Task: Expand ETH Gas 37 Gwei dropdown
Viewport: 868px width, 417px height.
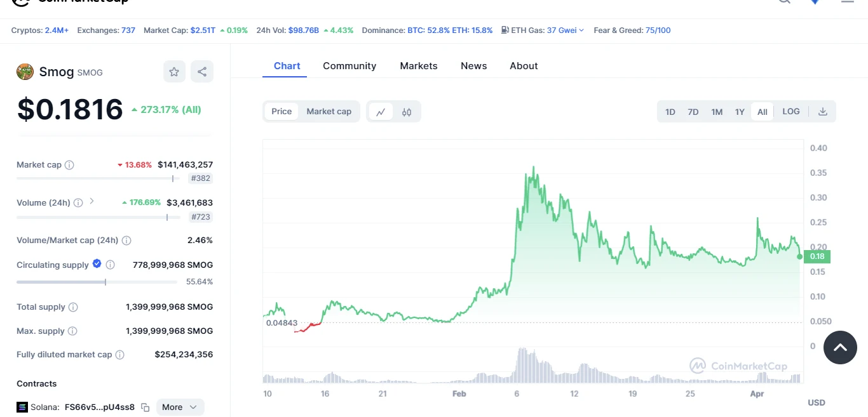Action: point(565,30)
